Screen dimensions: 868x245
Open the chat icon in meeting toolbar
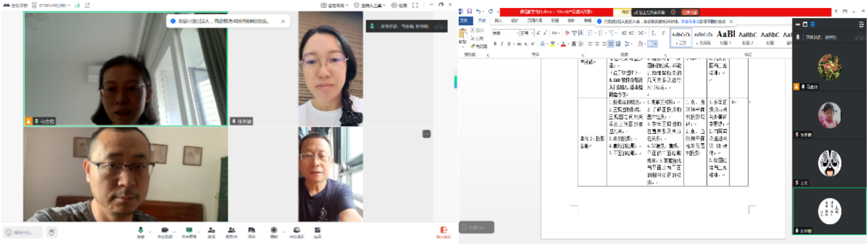(x=251, y=230)
